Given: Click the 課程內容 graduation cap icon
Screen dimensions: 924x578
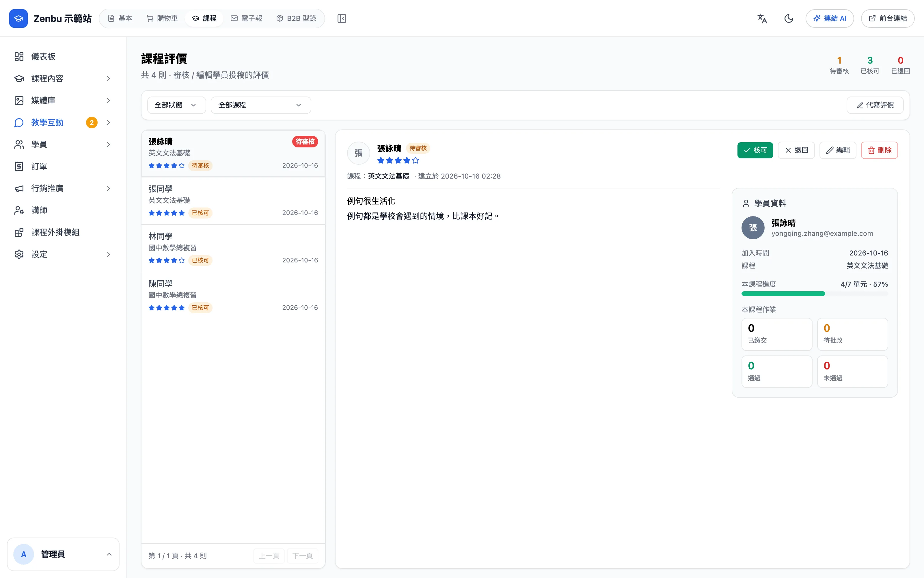Looking at the screenshot, I should click(19, 78).
